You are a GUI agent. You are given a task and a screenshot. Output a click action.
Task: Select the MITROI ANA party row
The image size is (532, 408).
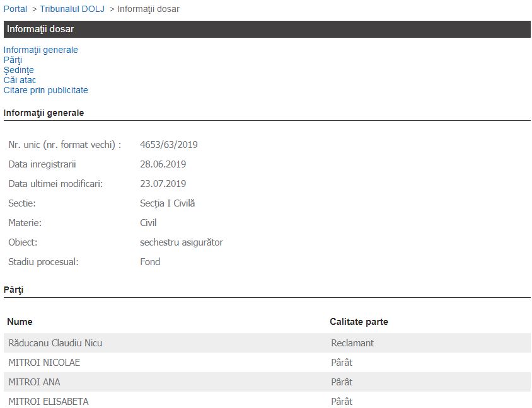click(34, 382)
